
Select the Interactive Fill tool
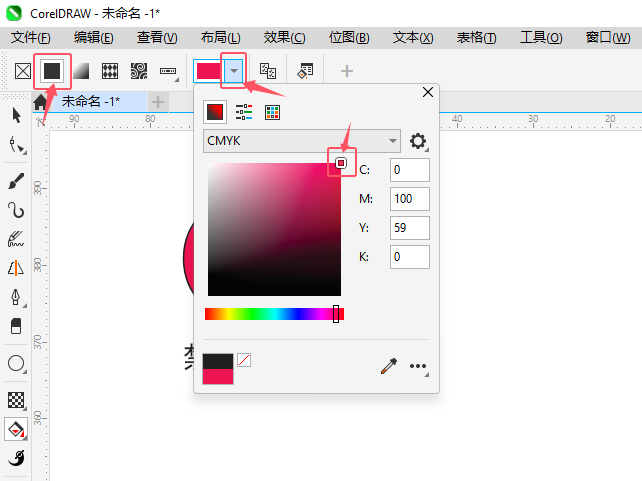tap(16, 429)
